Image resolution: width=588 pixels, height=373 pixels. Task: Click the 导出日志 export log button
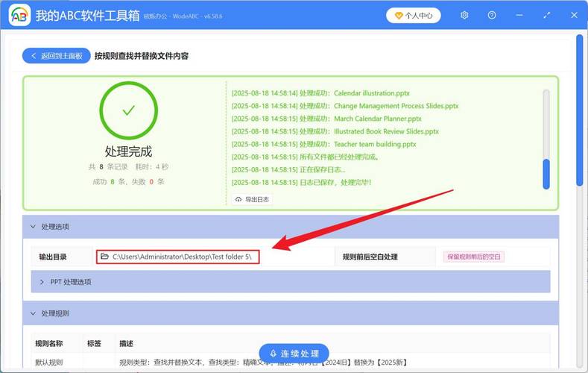pos(252,199)
